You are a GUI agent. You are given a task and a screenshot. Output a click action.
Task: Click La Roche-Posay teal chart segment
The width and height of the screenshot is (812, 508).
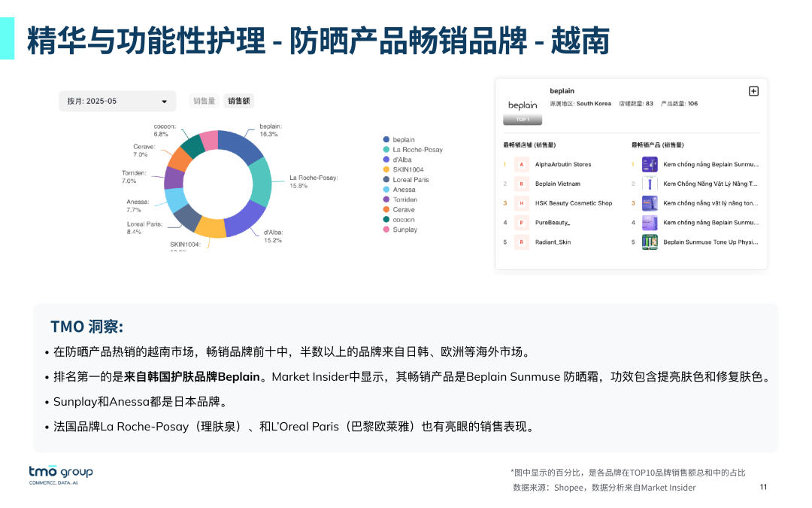pos(262,183)
